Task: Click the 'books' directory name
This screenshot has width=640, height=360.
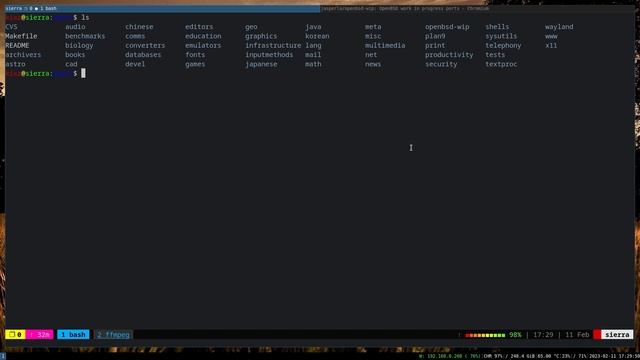Action: [x=76, y=55]
